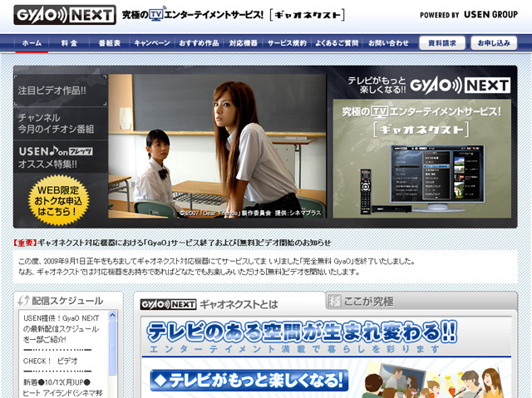Screen dimensions: 532x398
Task: Open お問い合わせ page
Action: point(389,42)
